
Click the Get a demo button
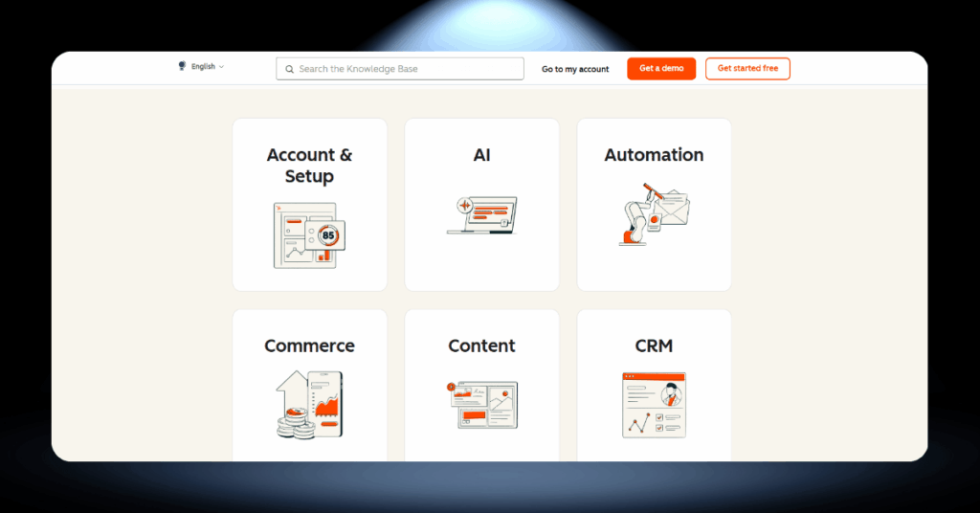661,69
